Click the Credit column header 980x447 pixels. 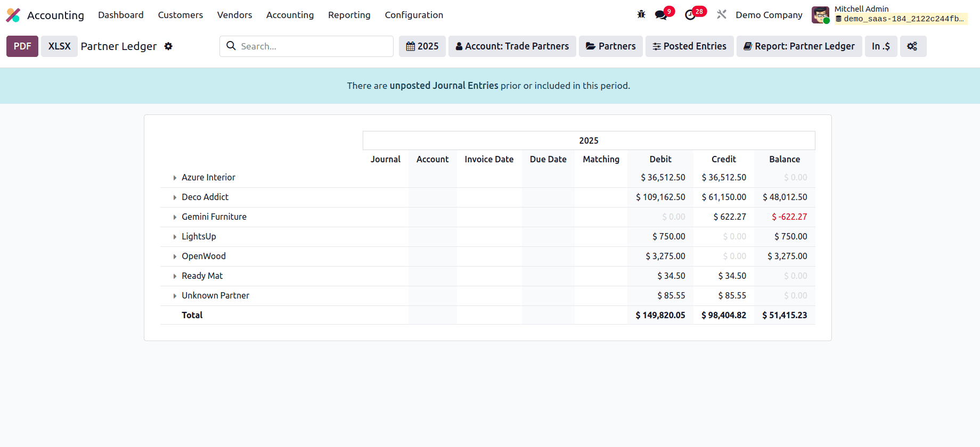click(724, 159)
